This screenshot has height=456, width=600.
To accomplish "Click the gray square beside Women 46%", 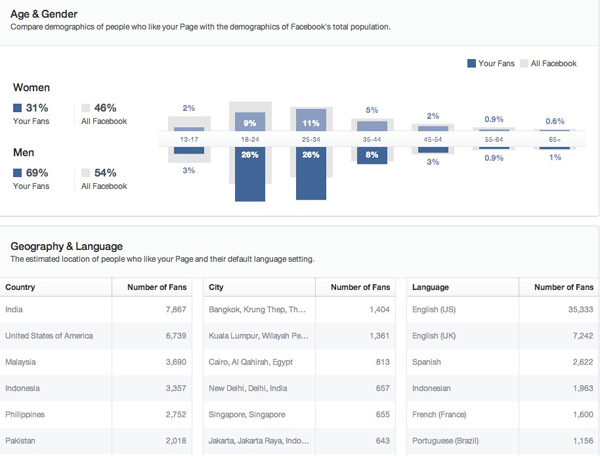I will (x=86, y=108).
